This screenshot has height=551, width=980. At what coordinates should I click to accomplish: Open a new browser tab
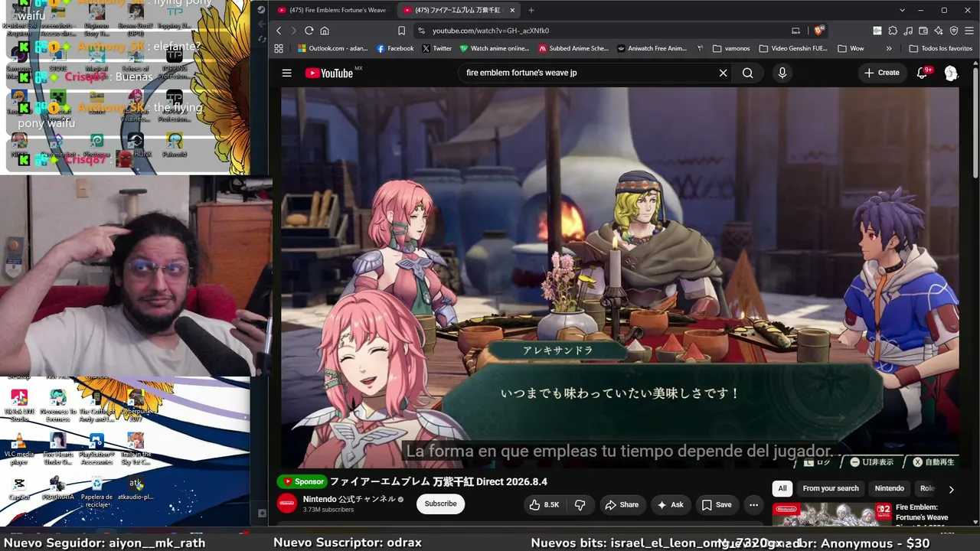point(531,10)
